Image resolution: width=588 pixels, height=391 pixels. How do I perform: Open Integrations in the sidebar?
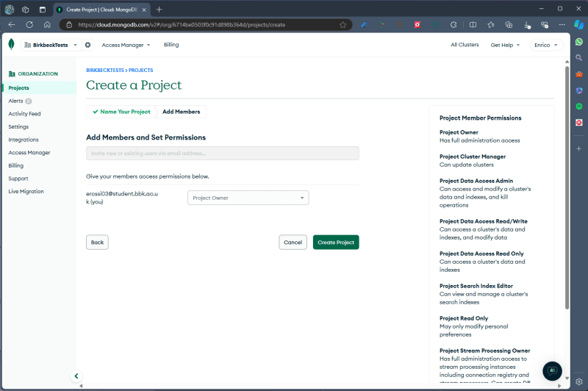click(24, 140)
